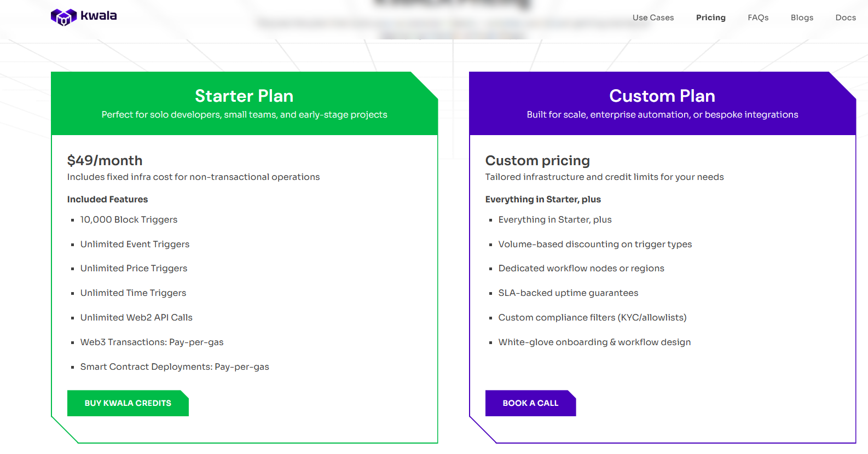Click White-glove onboarding list item

click(x=594, y=342)
